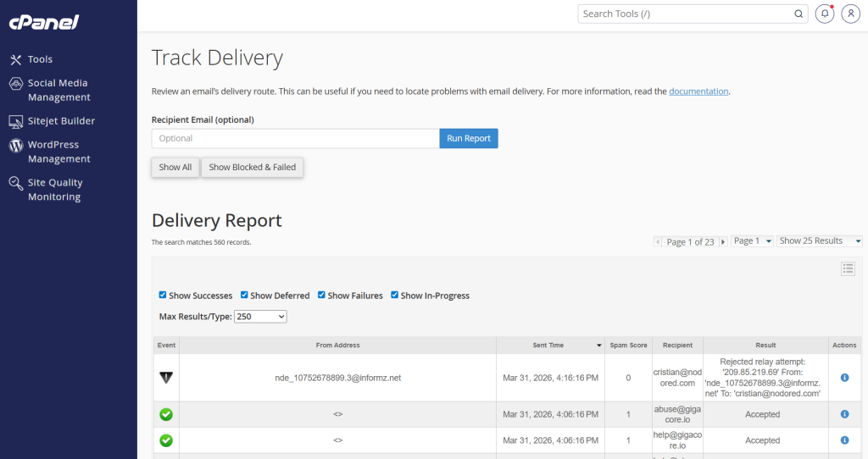The width and height of the screenshot is (868, 459).
Task: Click the search magnifier icon
Action: pyautogui.click(x=798, y=14)
